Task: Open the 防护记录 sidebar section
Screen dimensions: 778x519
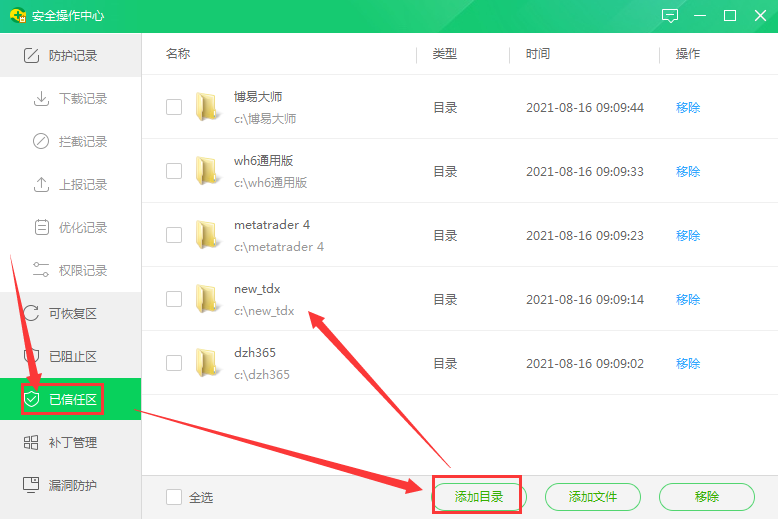Action: point(70,55)
